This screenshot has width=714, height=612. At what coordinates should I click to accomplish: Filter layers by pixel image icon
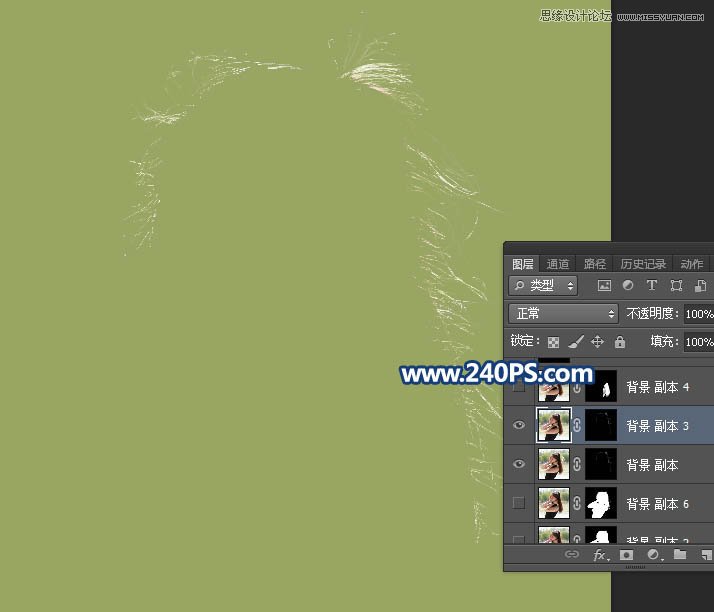pyautogui.click(x=604, y=286)
